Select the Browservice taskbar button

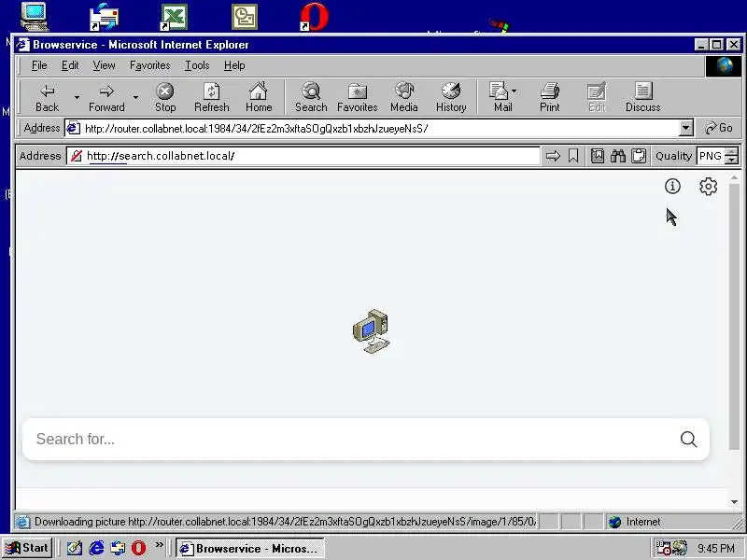tap(250, 549)
